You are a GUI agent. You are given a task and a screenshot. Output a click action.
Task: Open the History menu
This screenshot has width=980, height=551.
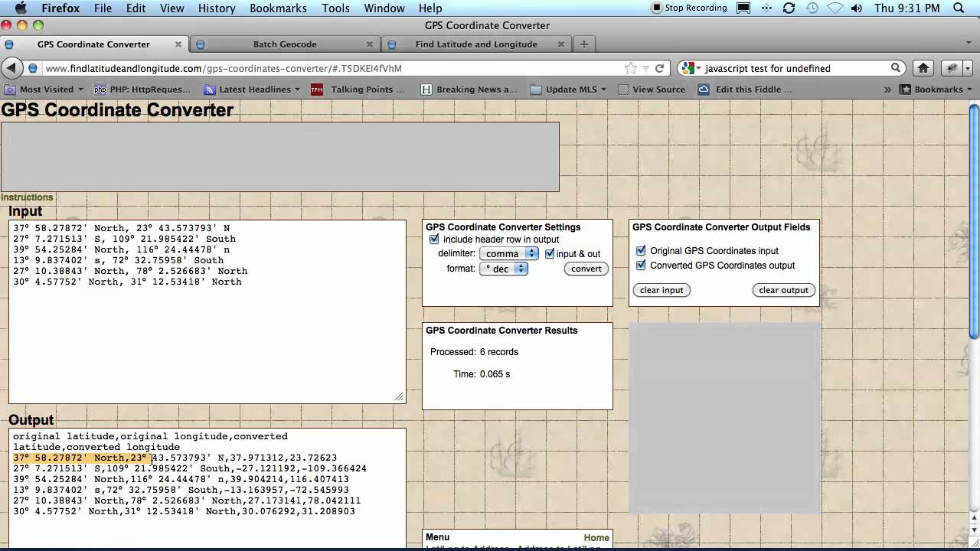[x=217, y=8]
